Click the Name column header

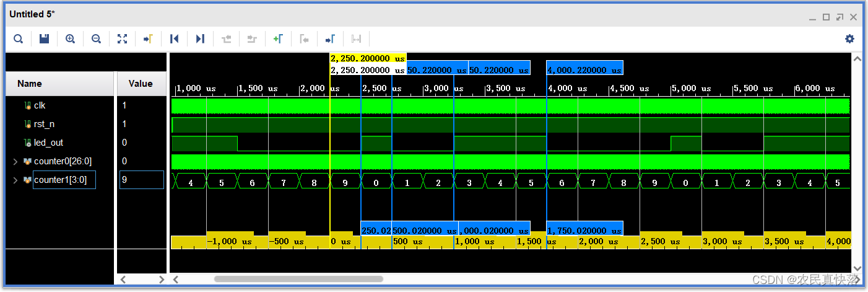[x=30, y=84]
